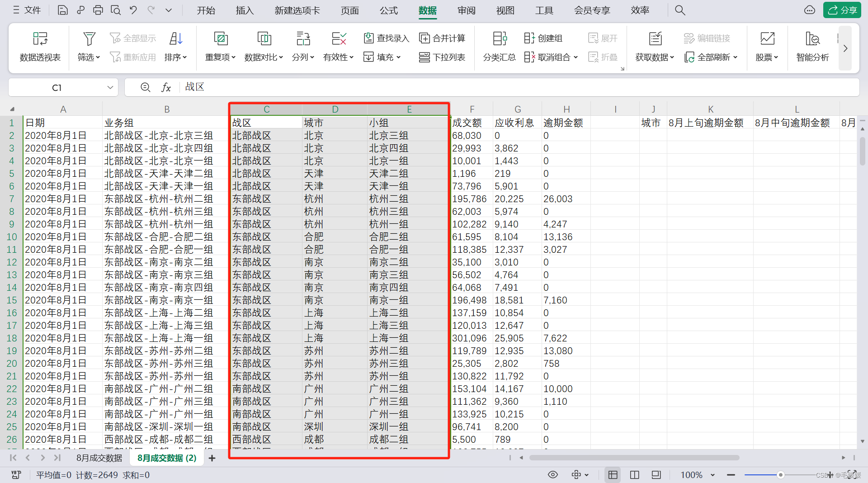Open the 会员专享 tab
Image resolution: width=868 pixels, height=483 pixels.
click(x=592, y=10)
